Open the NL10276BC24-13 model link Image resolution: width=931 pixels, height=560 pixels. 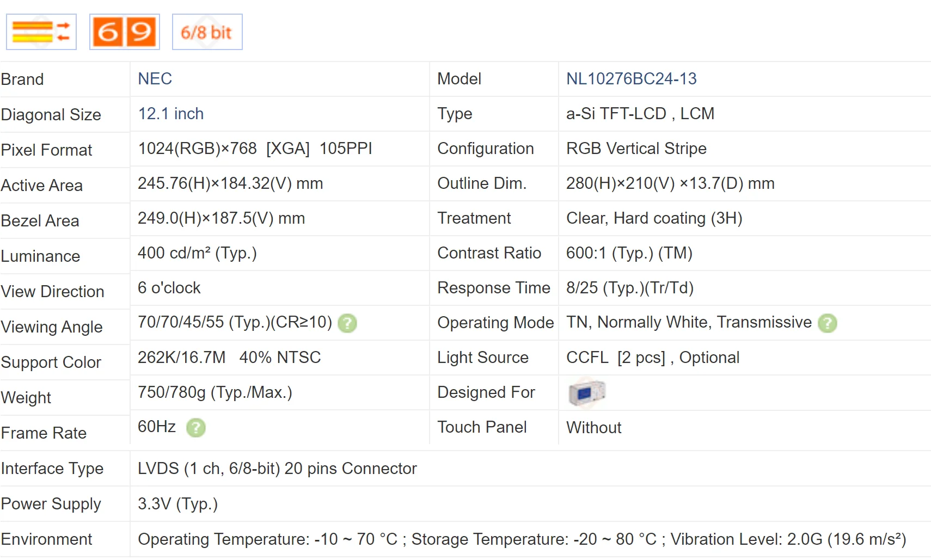[x=631, y=79]
